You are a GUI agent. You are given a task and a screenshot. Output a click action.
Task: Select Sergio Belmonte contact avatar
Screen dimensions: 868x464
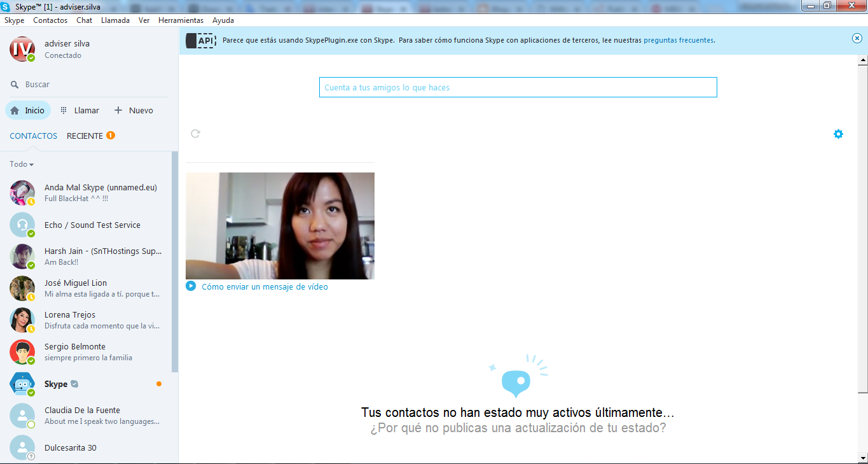[22, 352]
